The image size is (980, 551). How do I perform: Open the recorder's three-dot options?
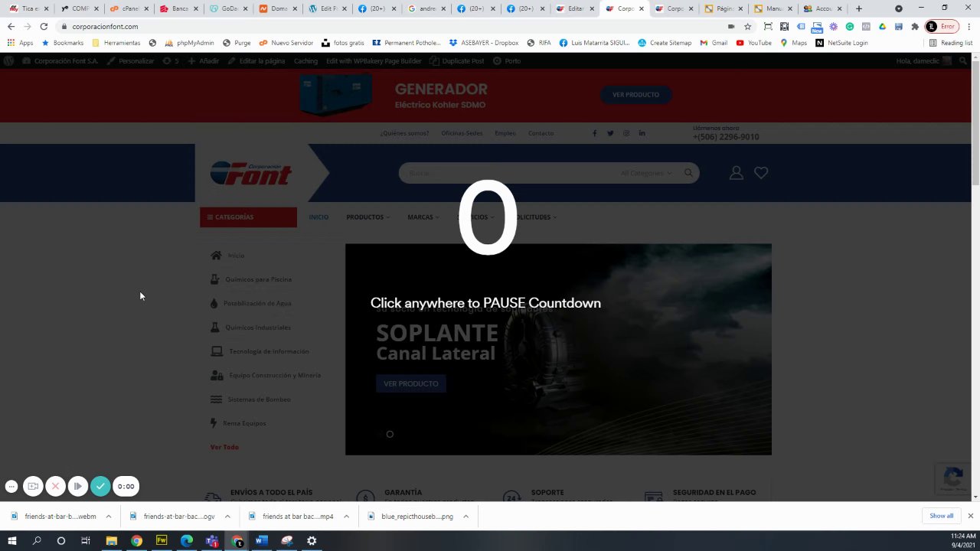[11, 486]
